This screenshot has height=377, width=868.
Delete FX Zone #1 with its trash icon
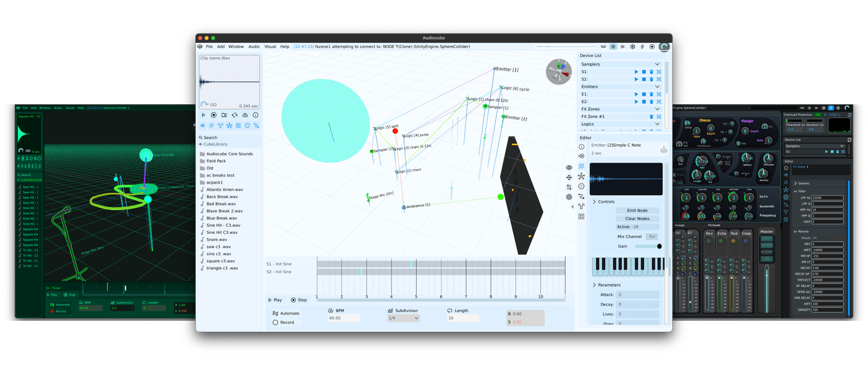point(652,116)
